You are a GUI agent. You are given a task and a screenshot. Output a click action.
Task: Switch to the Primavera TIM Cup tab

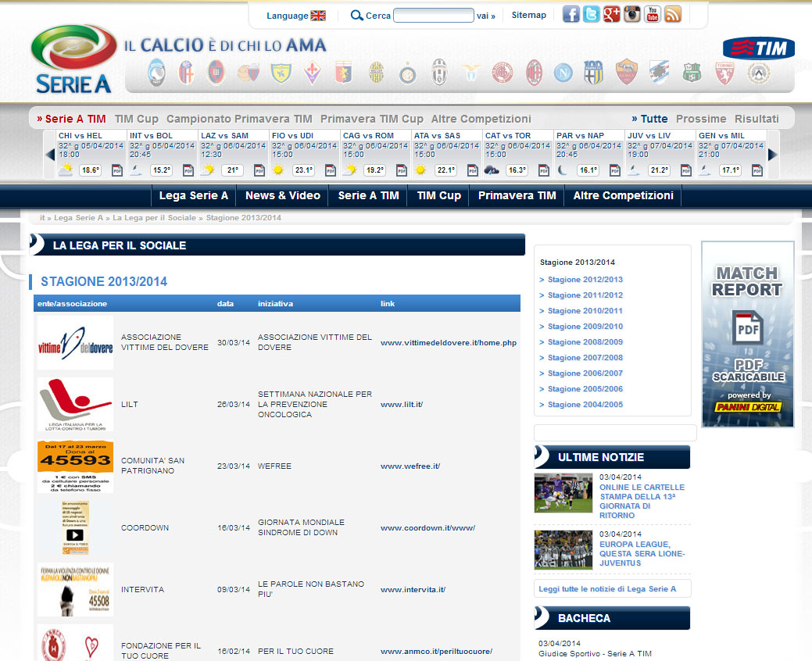coord(372,119)
